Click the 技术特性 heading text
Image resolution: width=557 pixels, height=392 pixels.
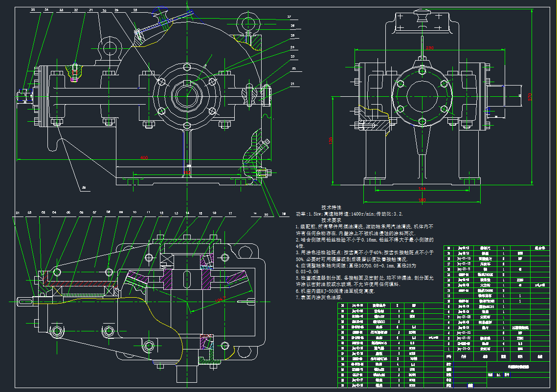331,208
